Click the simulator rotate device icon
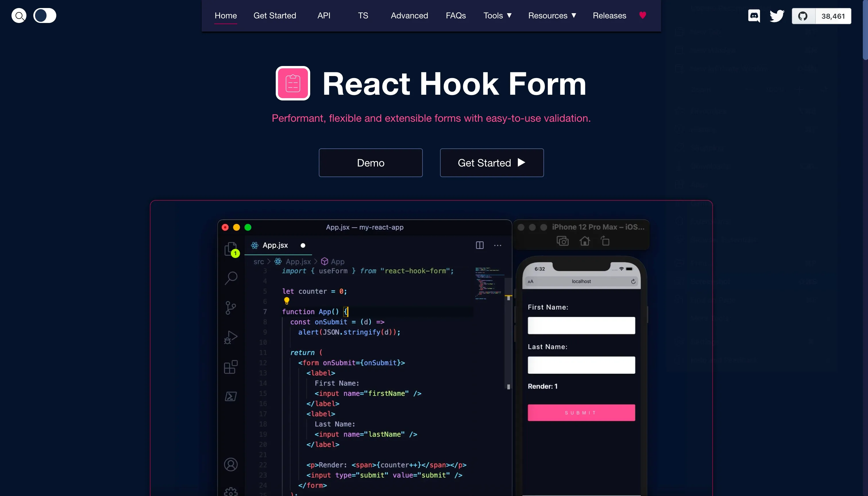This screenshot has width=868, height=496. click(x=605, y=241)
